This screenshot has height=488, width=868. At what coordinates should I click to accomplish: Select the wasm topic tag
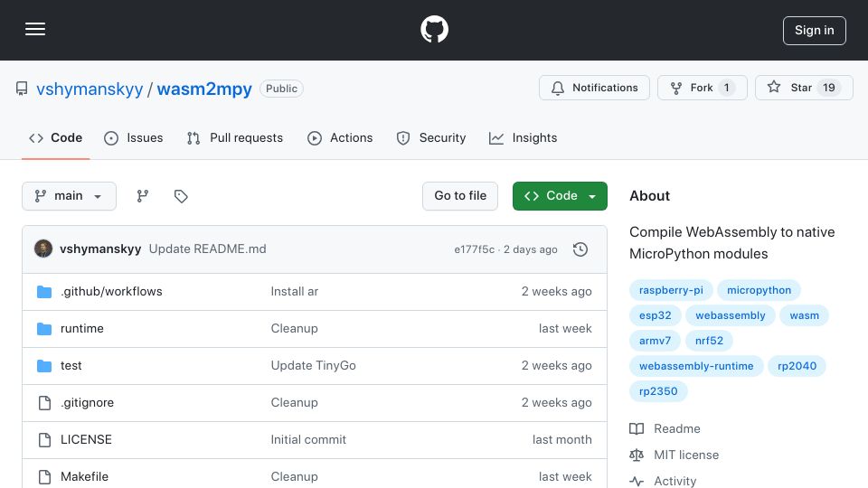coord(805,315)
